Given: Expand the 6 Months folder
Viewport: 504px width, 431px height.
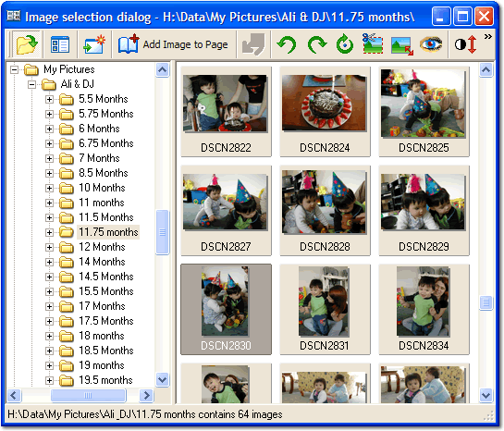Looking at the screenshot, I should (49, 129).
